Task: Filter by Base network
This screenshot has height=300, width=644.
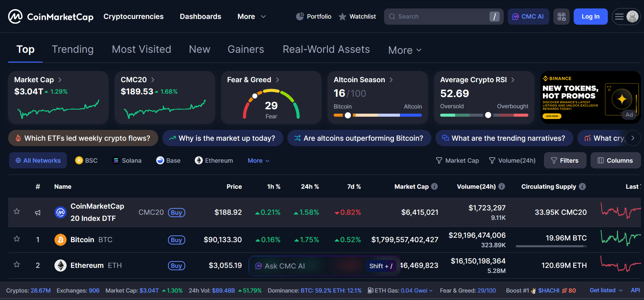Action: (168, 160)
